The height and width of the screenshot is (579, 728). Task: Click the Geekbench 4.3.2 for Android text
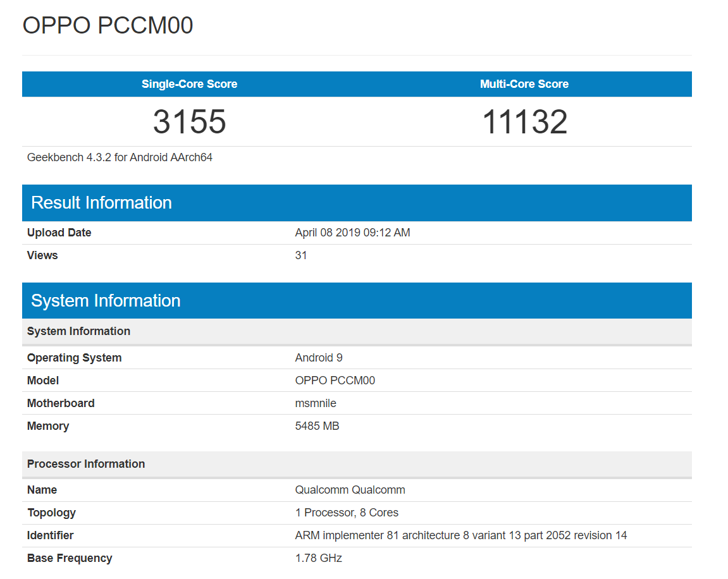click(x=120, y=157)
